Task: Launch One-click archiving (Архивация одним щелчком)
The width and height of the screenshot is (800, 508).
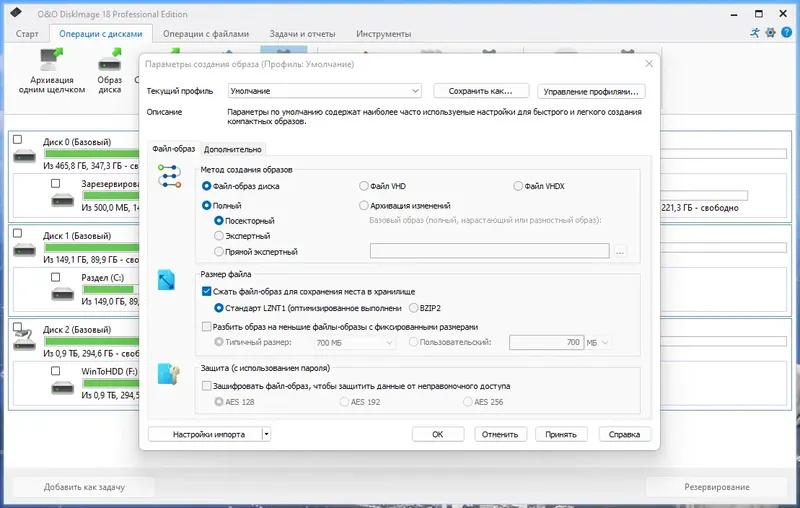Action: [x=52, y=71]
